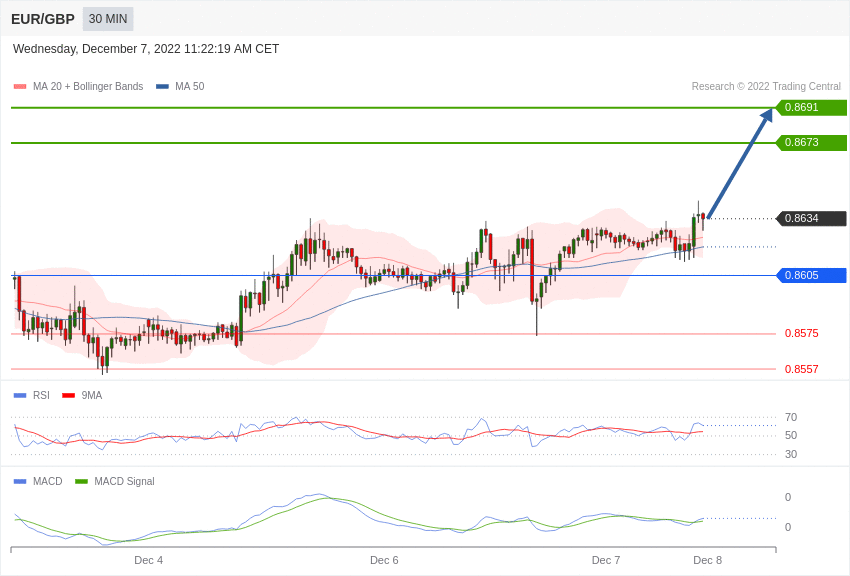Click the MA 20 + Bollinger Bands legend swatch

pos(20,87)
